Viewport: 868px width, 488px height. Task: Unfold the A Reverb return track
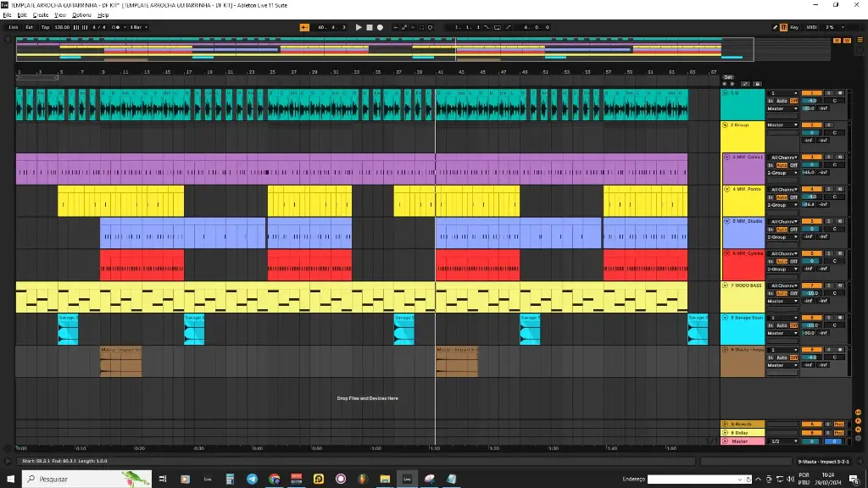[x=726, y=424]
